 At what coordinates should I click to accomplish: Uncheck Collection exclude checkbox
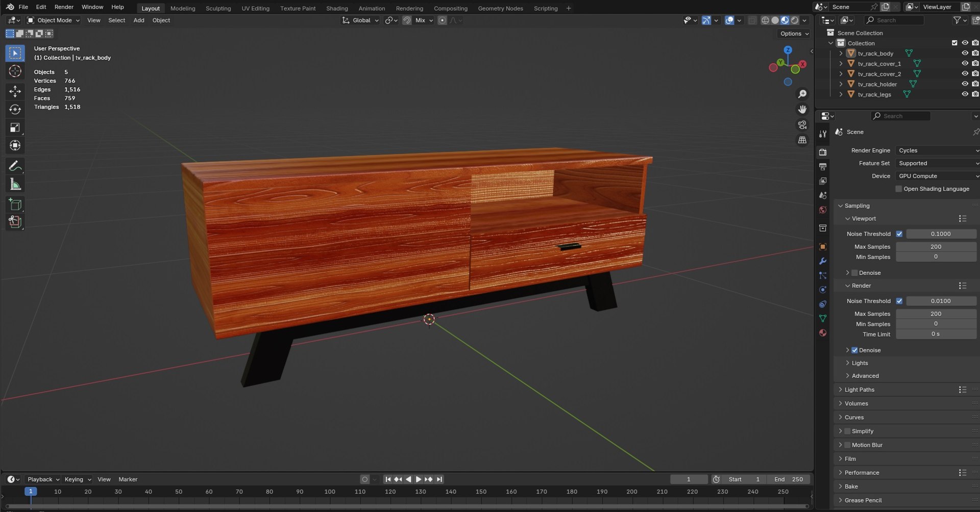point(954,43)
